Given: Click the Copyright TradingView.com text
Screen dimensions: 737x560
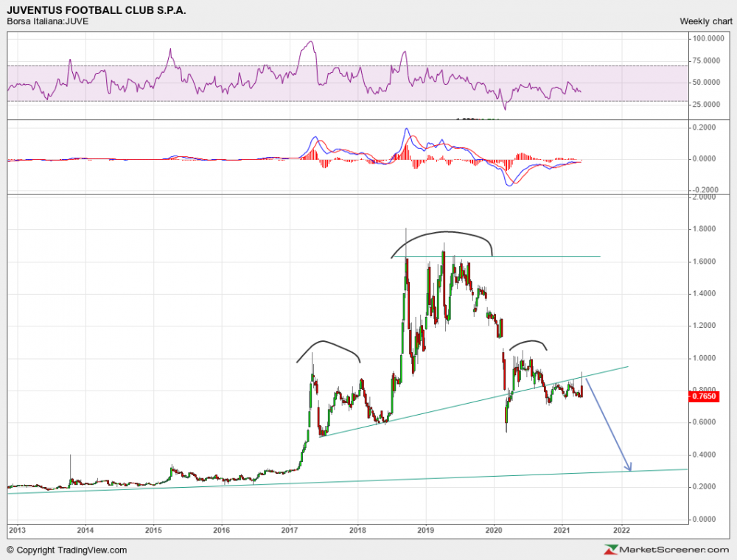Looking at the screenshot, I should pos(67,550).
